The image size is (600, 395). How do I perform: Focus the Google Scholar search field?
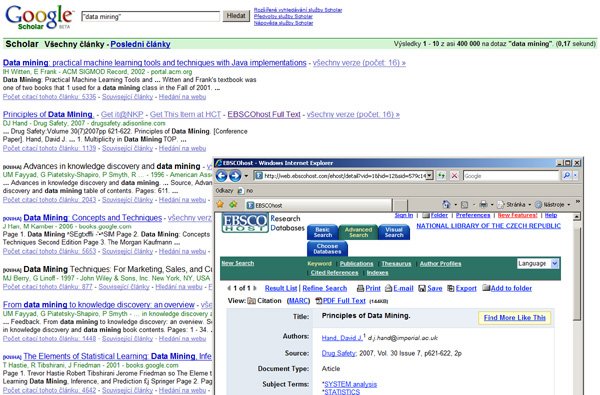(x=150, y=16)
